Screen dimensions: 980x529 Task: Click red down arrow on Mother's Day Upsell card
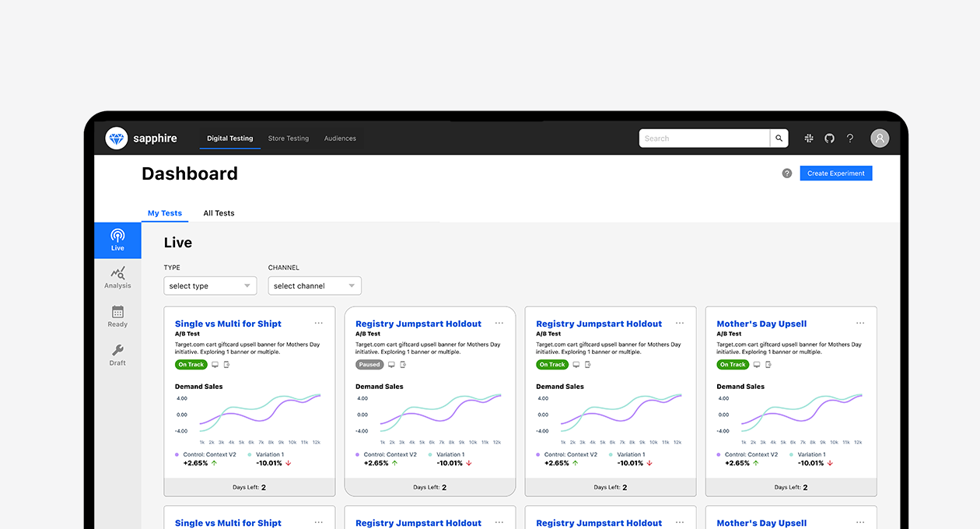coord(830,463)
